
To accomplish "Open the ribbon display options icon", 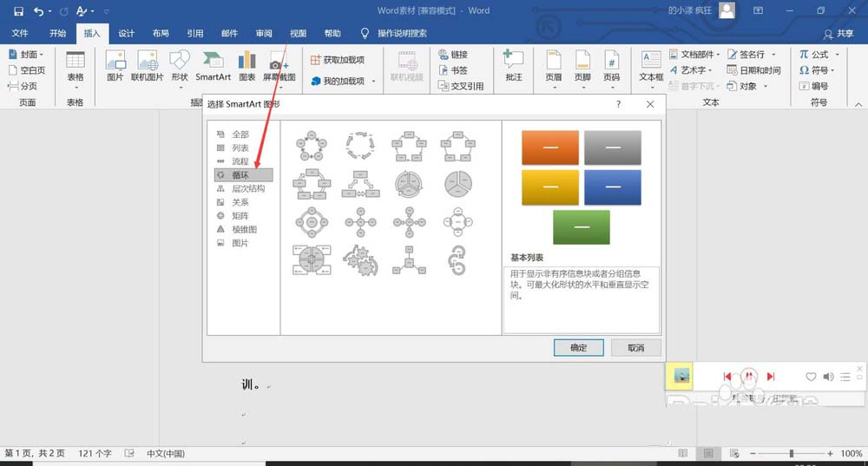I will coord(758,10).
